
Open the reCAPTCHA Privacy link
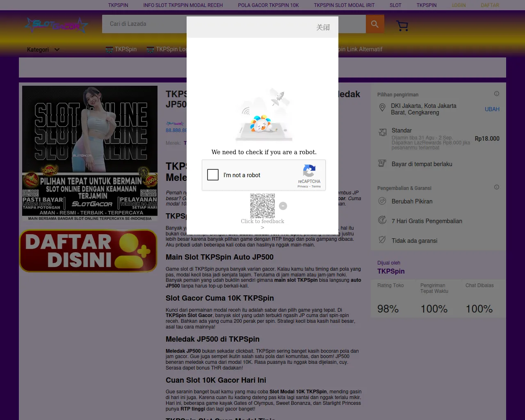(x=303, y=187)
